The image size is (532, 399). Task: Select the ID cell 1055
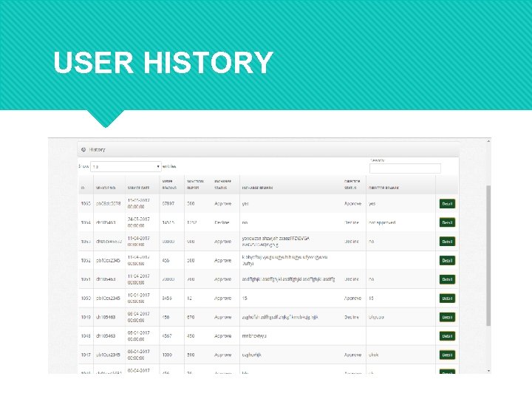point(86,204)
